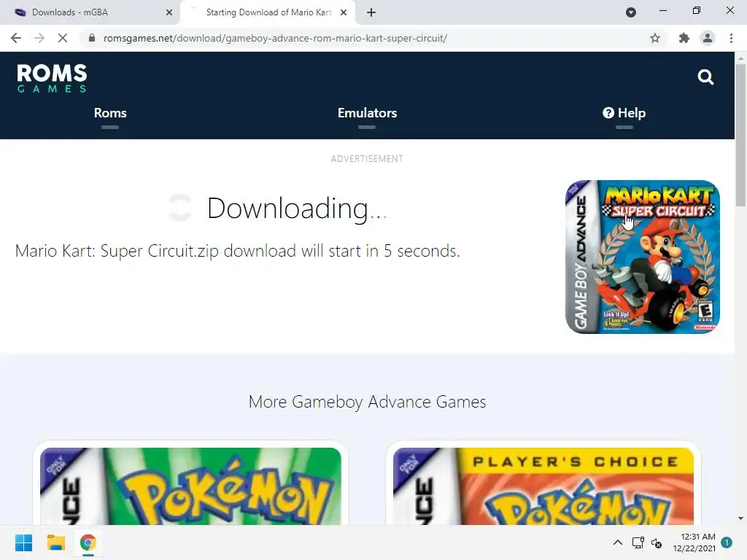Select the Starting Download of Mario Kart tab
This screenshot has height=560, width=747.
(268, 12)
